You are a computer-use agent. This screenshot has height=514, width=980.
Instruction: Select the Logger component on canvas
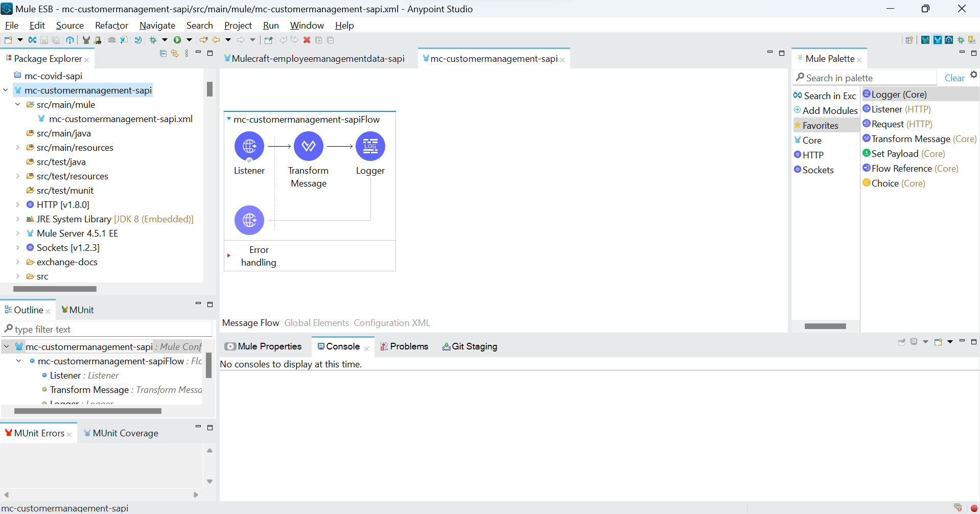click(370, 147)
